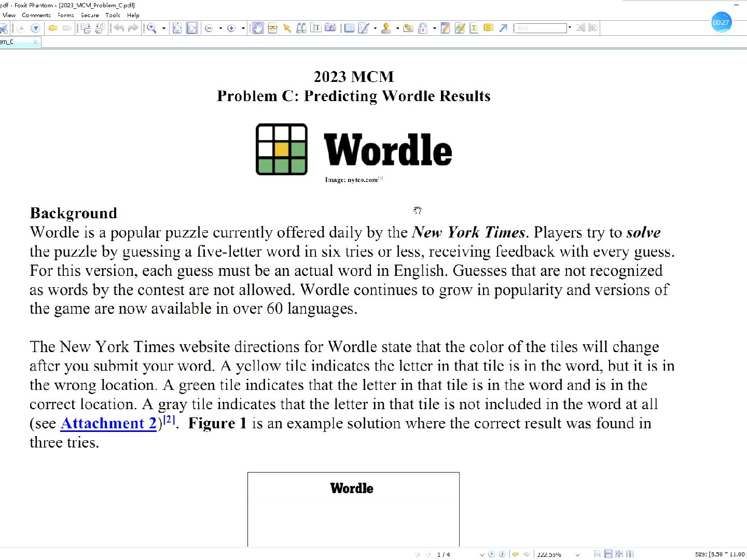Click the nytco.com image citation footnote
The height and width of the screenshot is (560, 747).
(x=380, y=178)
